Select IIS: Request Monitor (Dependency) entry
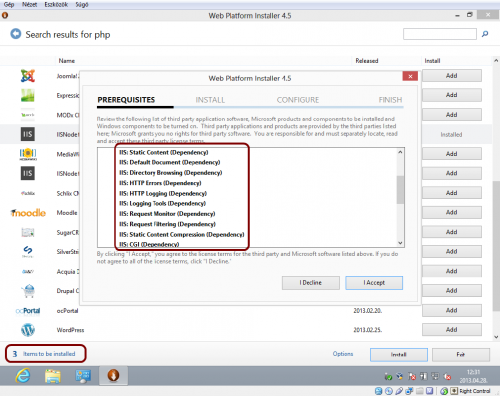Image resolution: width=500 pixels, height=396 pixels. (x=167, y=214)
